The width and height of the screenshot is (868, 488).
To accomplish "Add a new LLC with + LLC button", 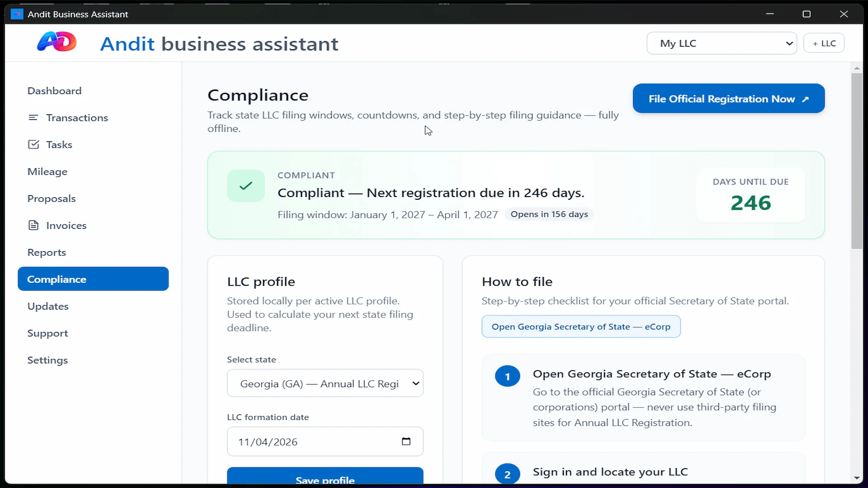I will click(x=824, y=43).
